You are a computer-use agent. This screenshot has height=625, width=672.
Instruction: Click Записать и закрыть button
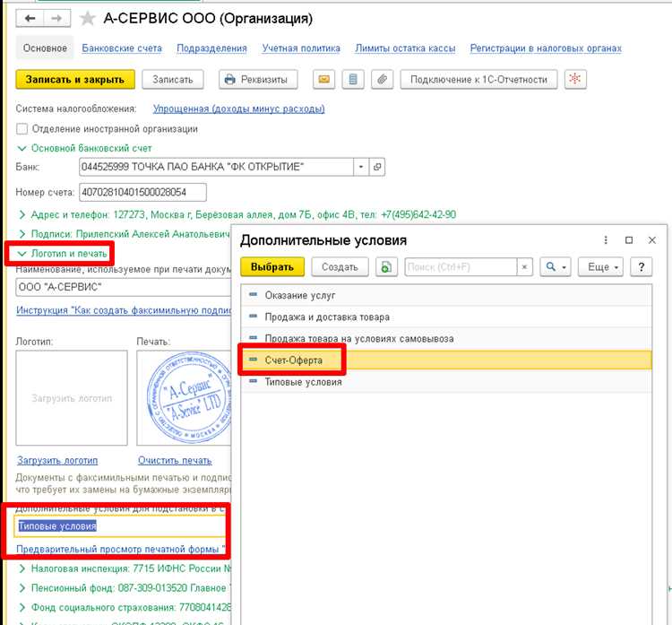coord(75,80)
